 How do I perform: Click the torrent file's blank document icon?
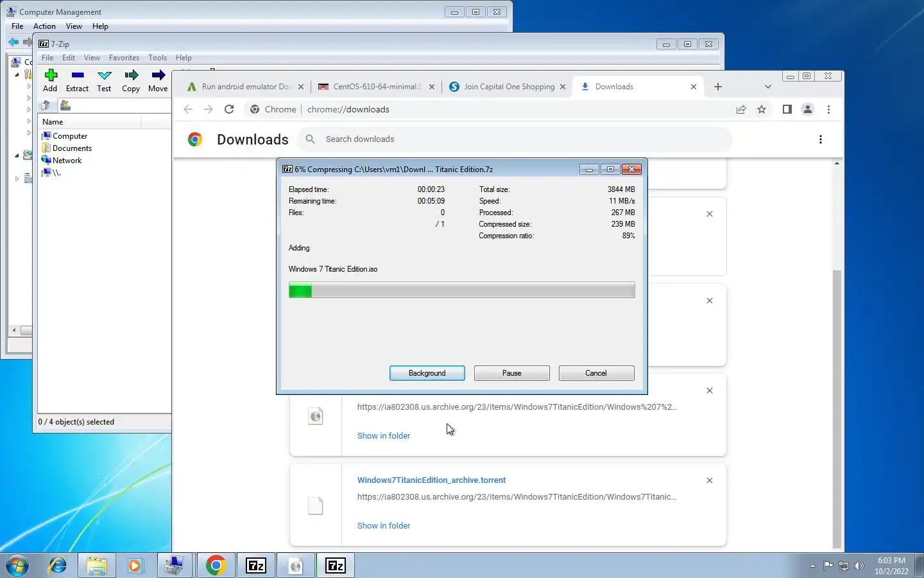click(315, 506)
